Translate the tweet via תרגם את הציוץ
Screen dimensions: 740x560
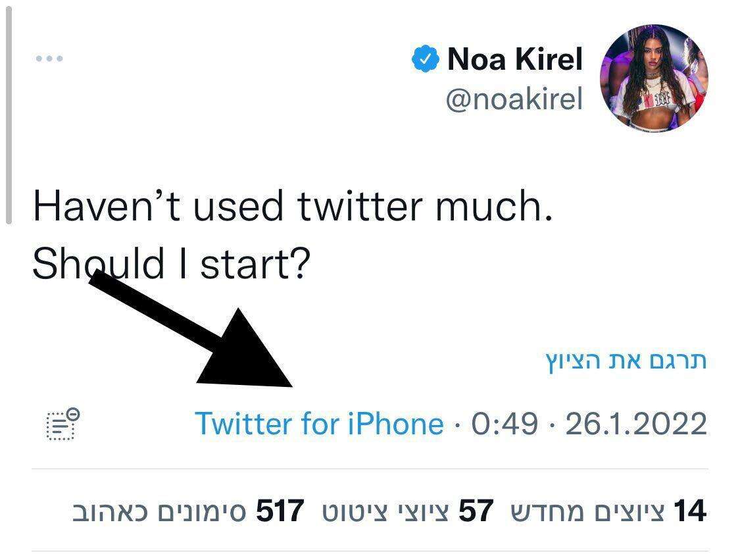(626, 360)
